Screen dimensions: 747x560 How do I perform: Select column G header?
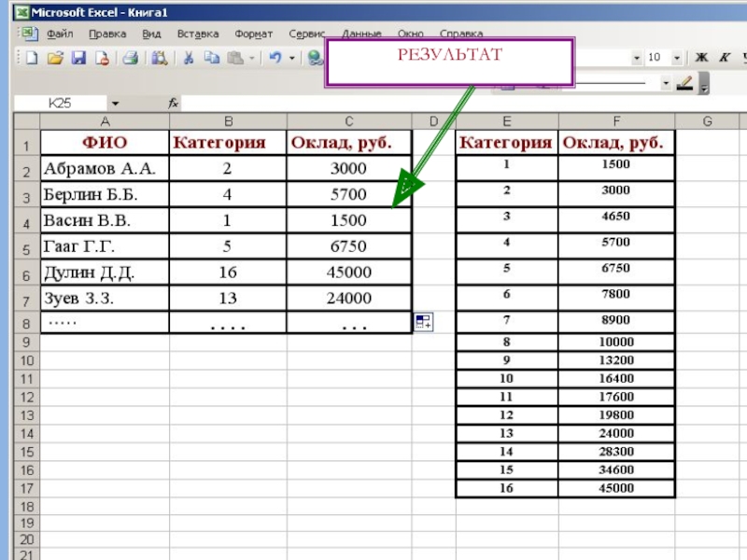pyautogui.click(x=707, y=121)
